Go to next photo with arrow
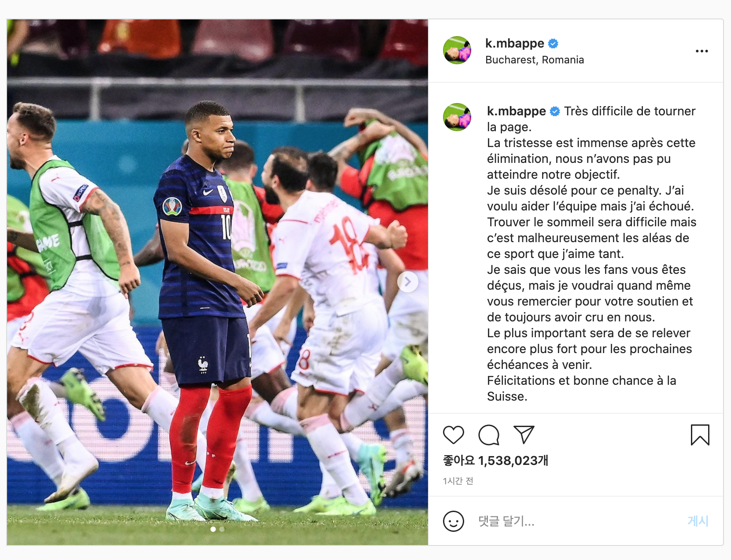Screen dimensions: 731x560 [x=408, y=282]
